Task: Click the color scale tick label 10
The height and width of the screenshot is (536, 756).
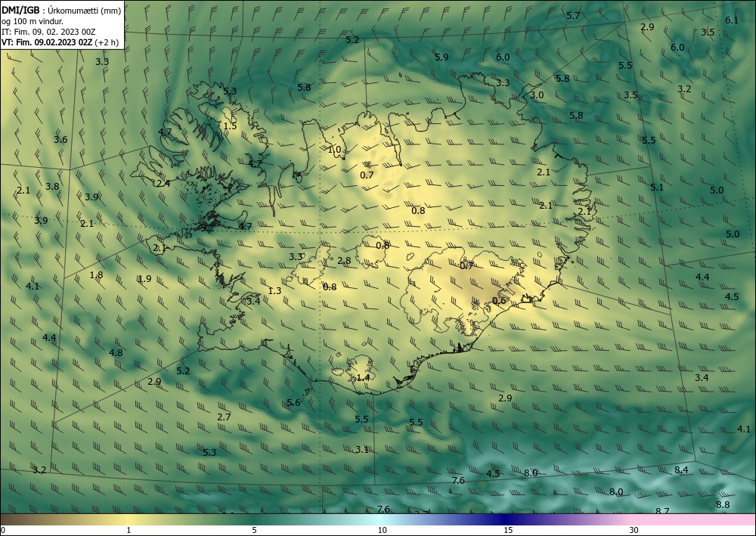Action: tap(382, 531)
